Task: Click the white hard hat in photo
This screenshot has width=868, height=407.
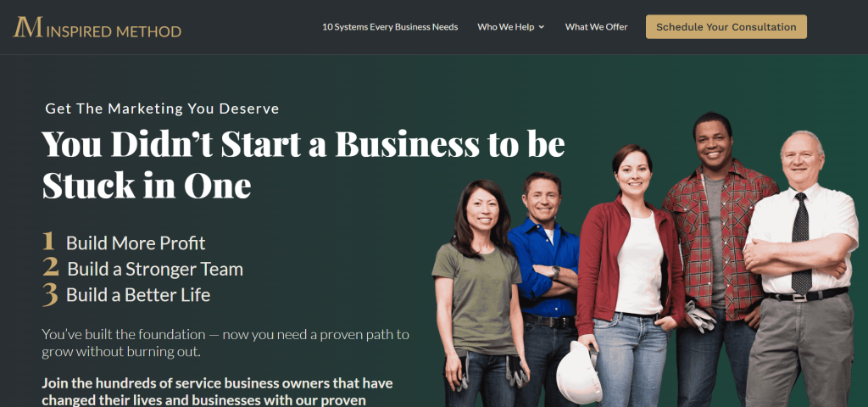Action: 578,372
